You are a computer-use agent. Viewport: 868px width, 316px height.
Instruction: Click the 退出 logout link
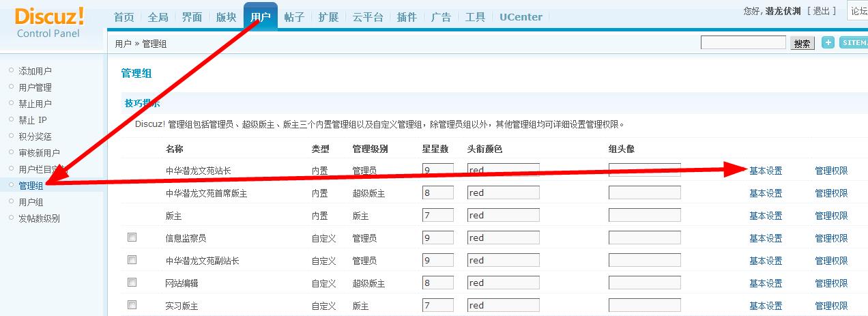click(821, 11)
